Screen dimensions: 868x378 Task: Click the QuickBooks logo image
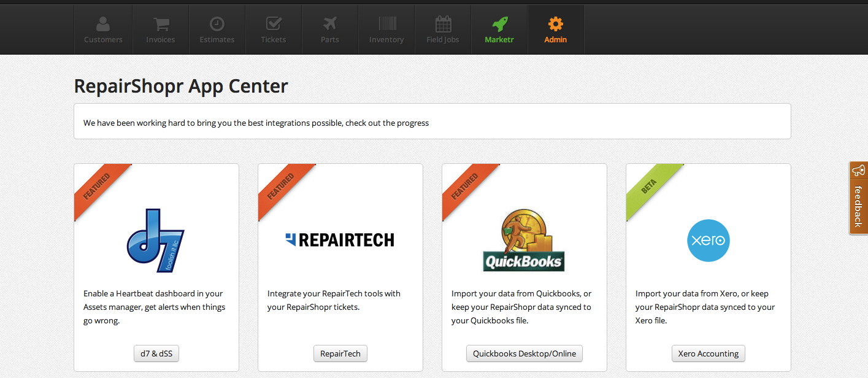524,240
